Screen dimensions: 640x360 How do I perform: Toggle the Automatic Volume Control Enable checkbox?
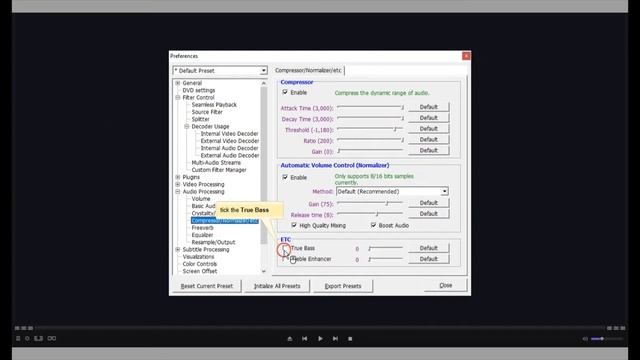[285, 177]
